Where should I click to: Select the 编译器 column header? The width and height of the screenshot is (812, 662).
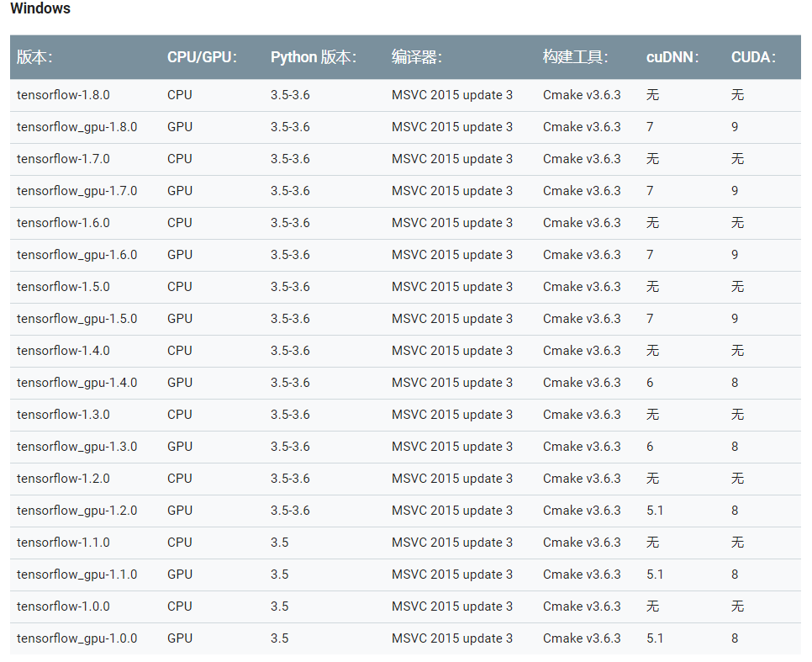tap(416, 57)
